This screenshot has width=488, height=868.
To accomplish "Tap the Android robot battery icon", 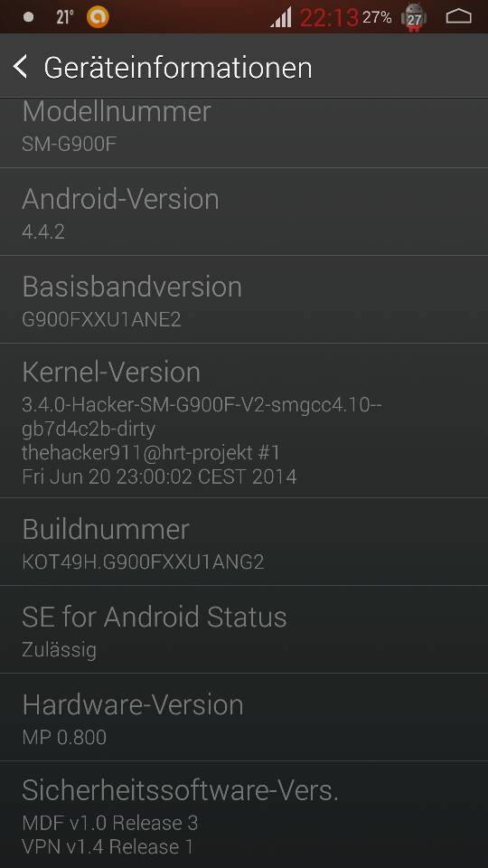I will (414, 17).
